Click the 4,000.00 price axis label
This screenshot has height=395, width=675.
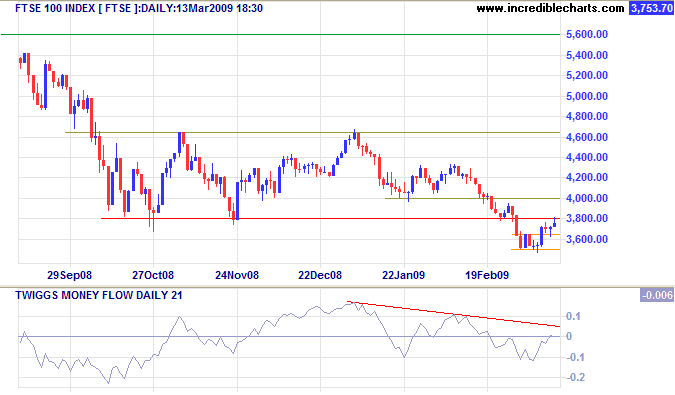pyautogui.click(x=587, y=198)
